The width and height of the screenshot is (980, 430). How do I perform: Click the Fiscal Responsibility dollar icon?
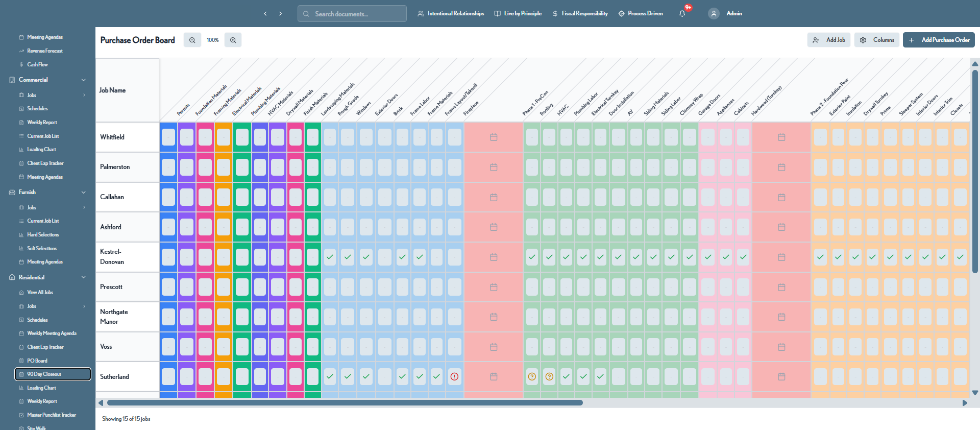[x=555, y=14]
